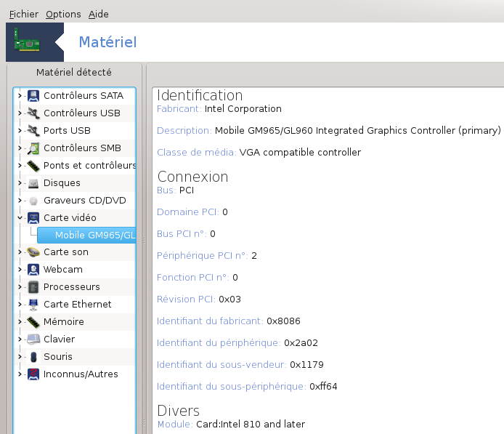Click the Ponts et contrôleurs icon
Viewport: 504px width, 434px height.
tap(33, 165)
